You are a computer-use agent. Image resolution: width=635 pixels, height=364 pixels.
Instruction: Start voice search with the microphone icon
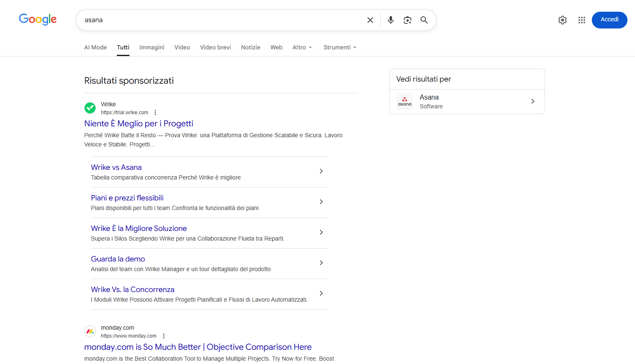click(391, 20)
